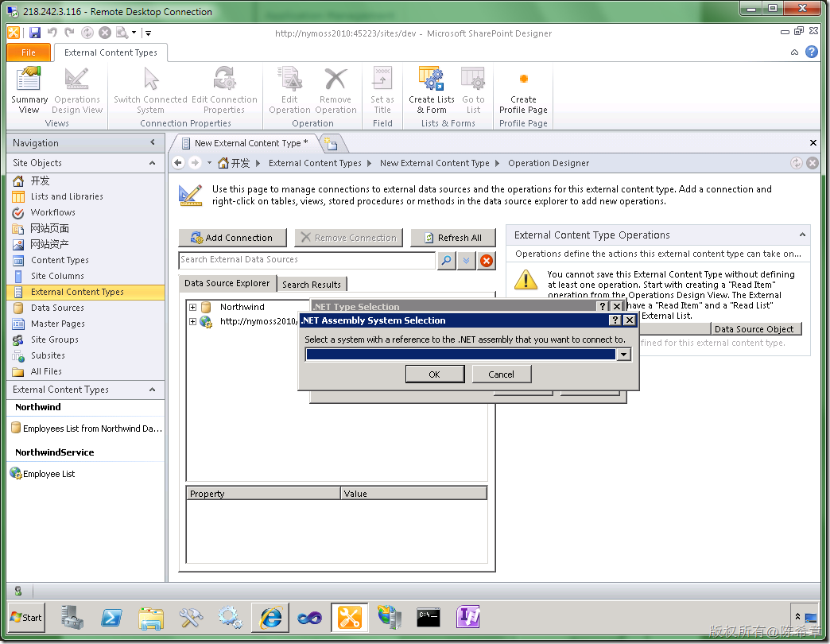Screen dimensions: 830x644
Task: Click the red clear search icon
Action: (x=487, y=260)
